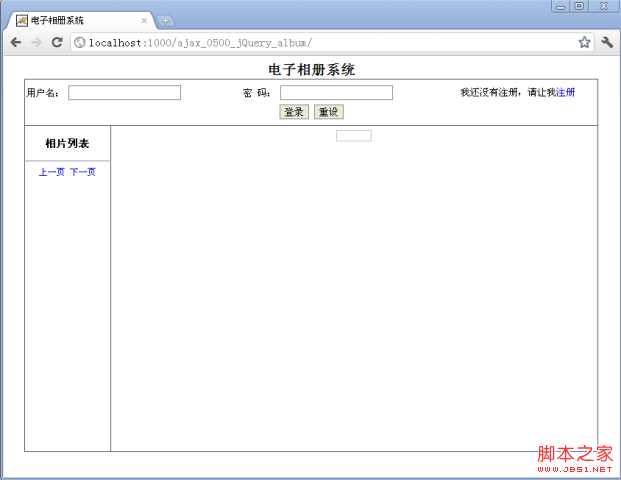Screen dimensions: 621x480
Task: Go to 下一页 next page
Action: pos(83,172)
